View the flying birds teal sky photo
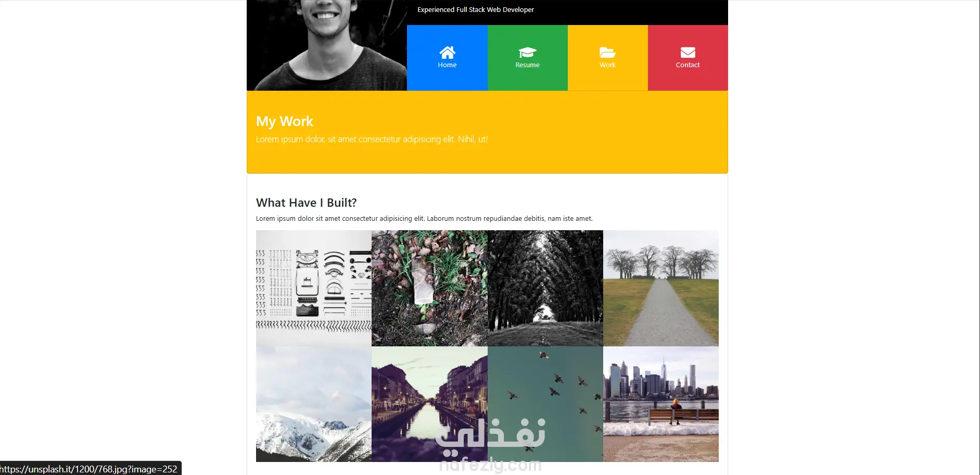The height and width of the screenshot is (475, 980). (545, 404)
